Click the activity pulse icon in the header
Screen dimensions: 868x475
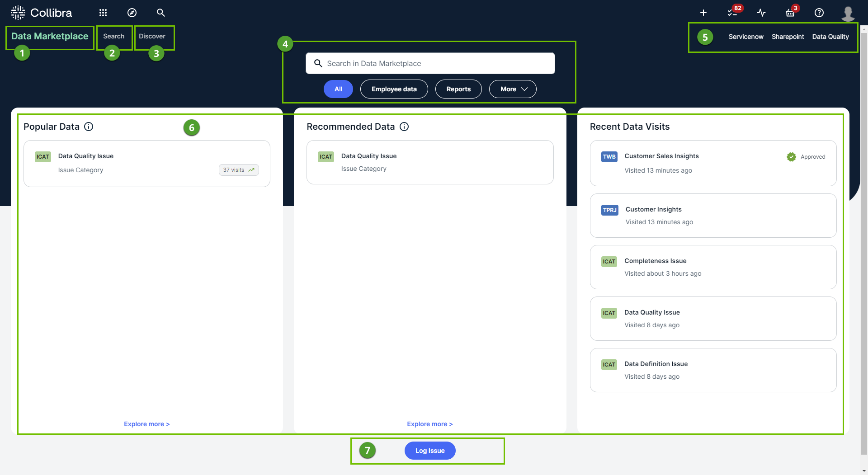[761, 13]
